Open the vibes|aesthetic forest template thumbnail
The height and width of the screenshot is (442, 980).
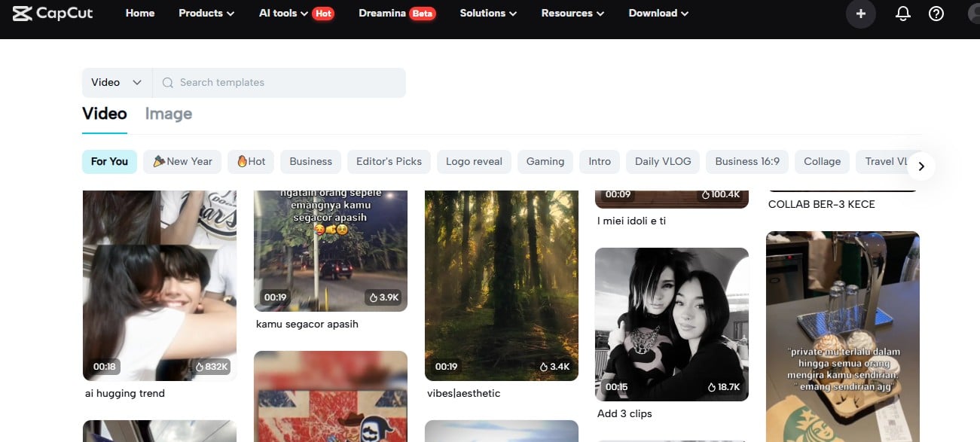click(x=501, y=285)
